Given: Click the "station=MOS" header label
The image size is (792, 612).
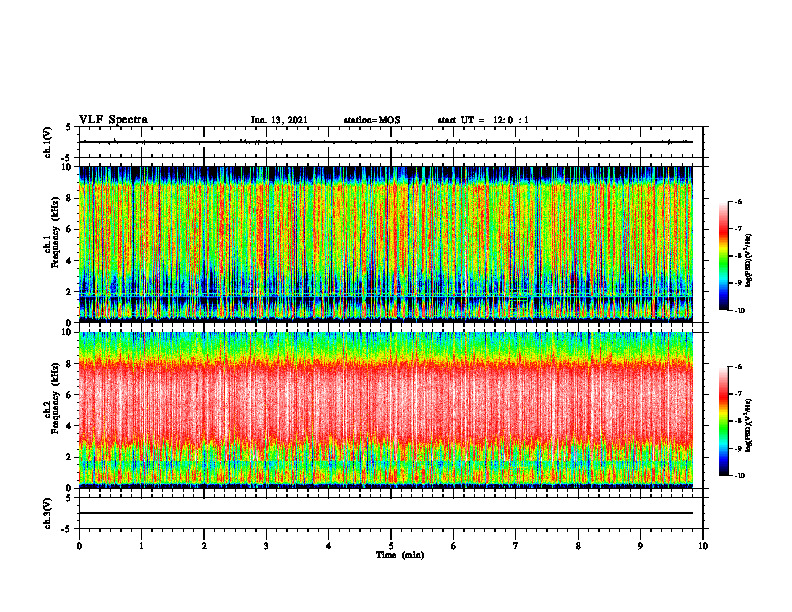Looking at the screenshot, I should [372, 120].
